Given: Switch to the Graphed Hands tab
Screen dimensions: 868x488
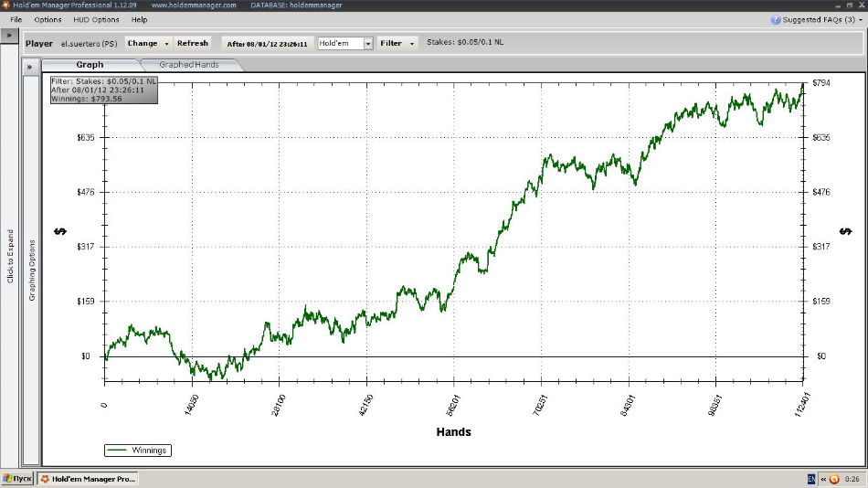Looking at the screenshot, I should [188, 65].
